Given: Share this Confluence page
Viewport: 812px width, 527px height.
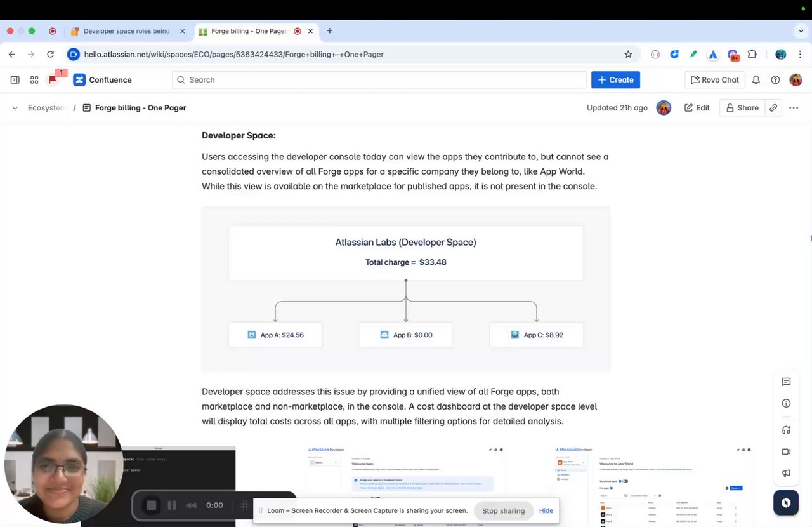Looking at the screenshot, I should [x=742, y=108].
